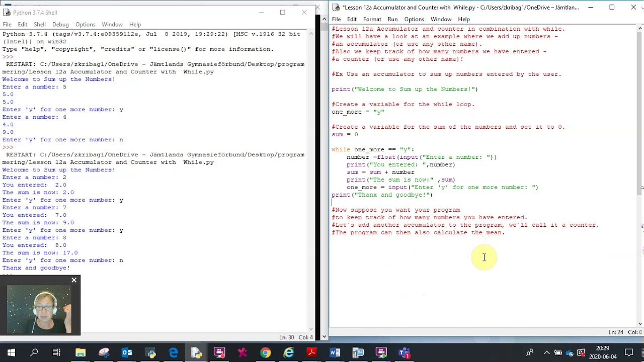644x362 pixels.
Task: Open Microsoft Teams from the taskbar
Action: pyautogui.click(x=405, y=352)
